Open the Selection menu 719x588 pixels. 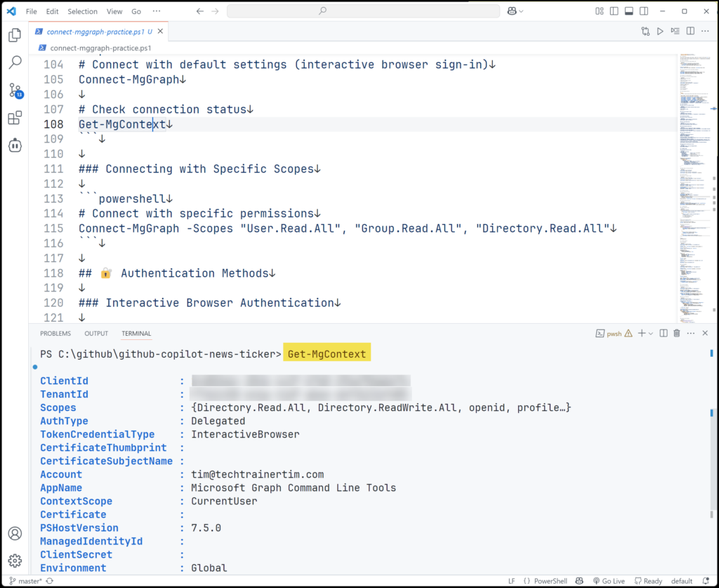83,11
